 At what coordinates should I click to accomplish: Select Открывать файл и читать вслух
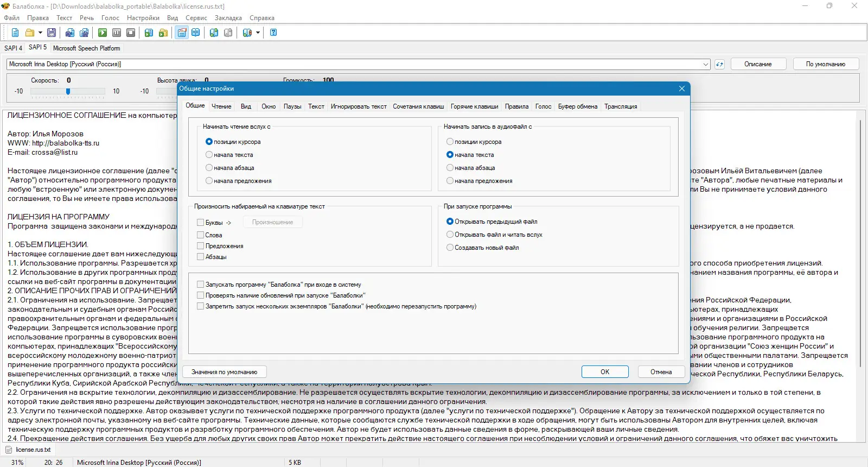tap(450, 235)
